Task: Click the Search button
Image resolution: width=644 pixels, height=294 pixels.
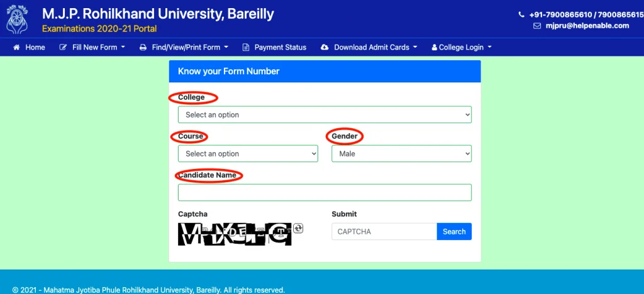Action: (x=454, y=231)
